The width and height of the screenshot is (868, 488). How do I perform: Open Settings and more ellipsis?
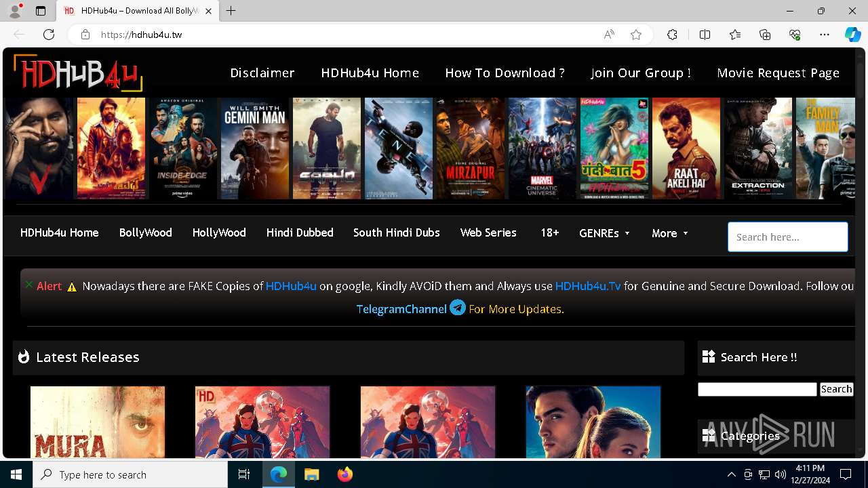[x=825, y=35]
